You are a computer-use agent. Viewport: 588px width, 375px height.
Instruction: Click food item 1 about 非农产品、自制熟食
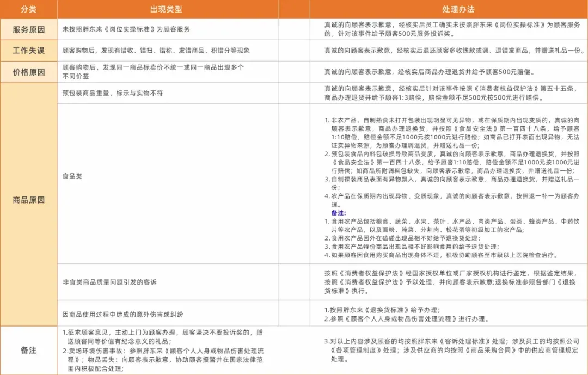pos(452,133)
